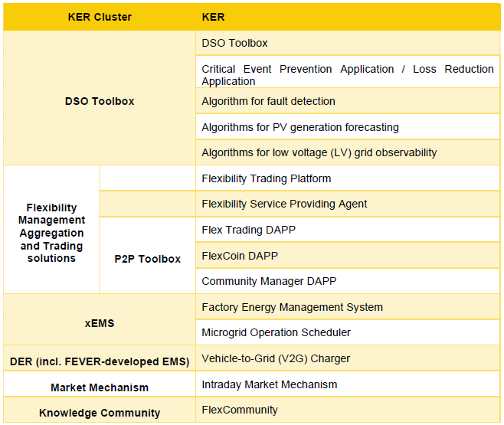The image size is (504, 425).
Task: Click 'Microgrid Operation Scheduler' entry
Action: [348, 332]
